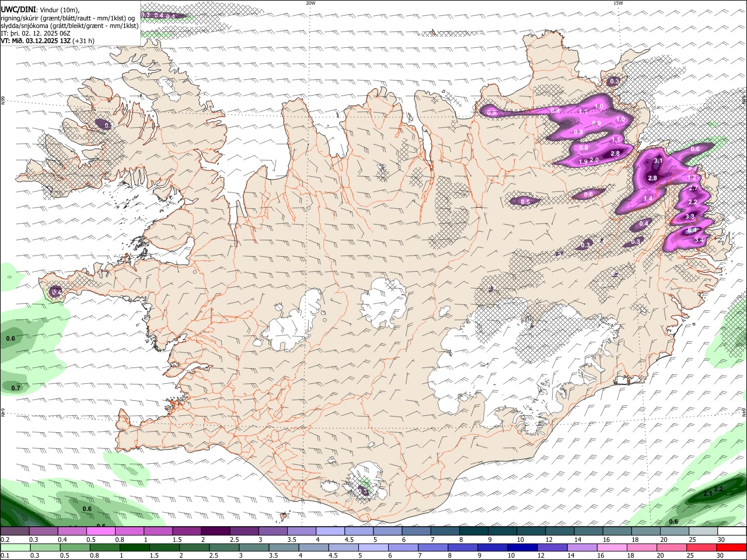Click the darkest green 1–1.5 rain legend swatch
Image resolution: width=747 pixels, height=560 pixels.
click(134, 547)
